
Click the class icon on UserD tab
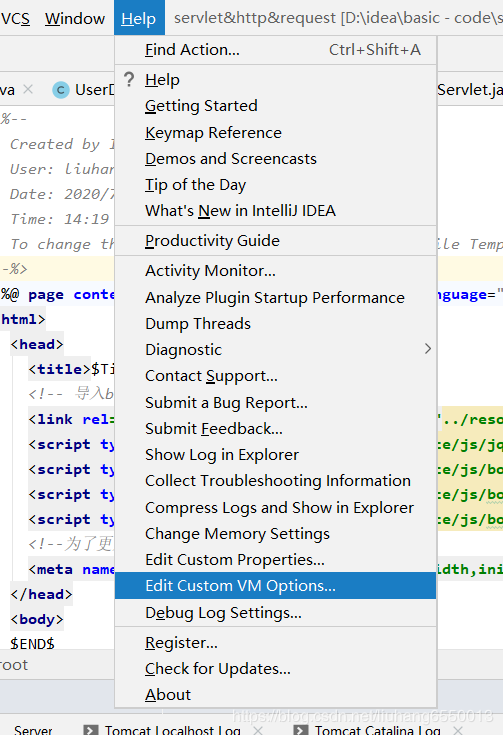[x=61, y=90]
